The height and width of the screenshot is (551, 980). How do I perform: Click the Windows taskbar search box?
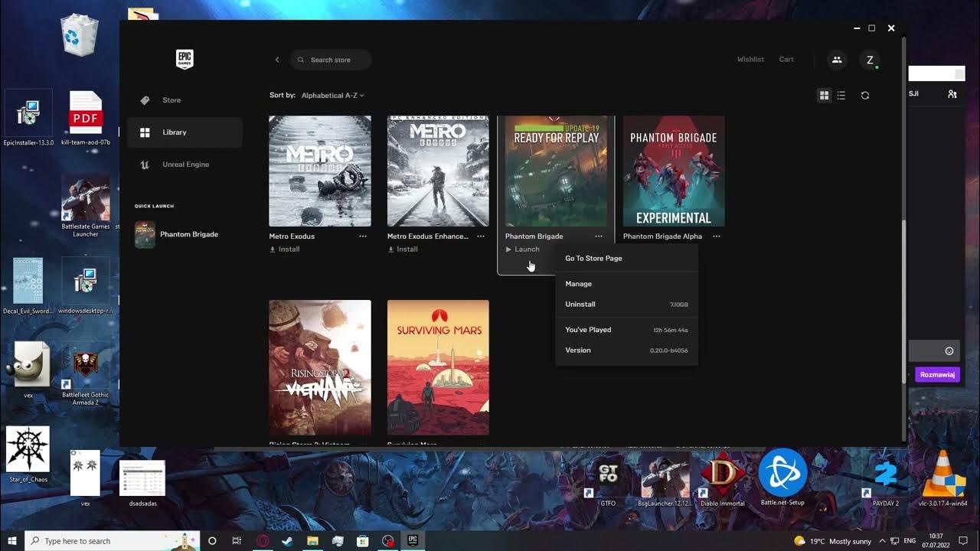113,541
